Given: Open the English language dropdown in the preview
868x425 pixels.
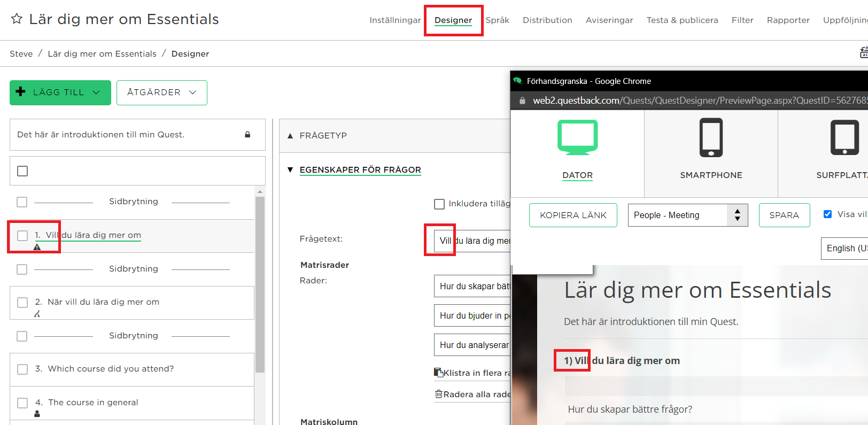Looking at the screenshot, I should coord(844,248).
